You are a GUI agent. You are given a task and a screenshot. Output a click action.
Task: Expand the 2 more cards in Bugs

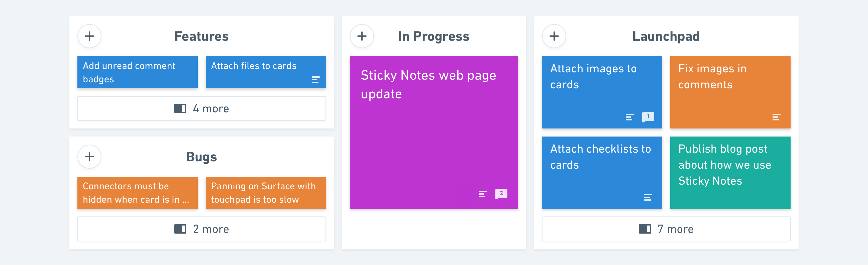pyautogui.click(x=201, y=229)
